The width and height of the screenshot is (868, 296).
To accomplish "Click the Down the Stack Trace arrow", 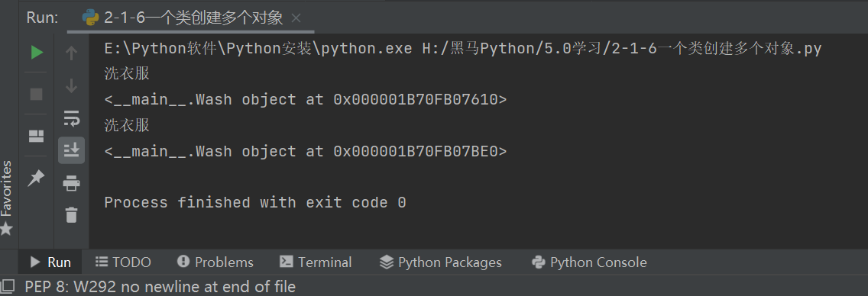I will 71,86.
